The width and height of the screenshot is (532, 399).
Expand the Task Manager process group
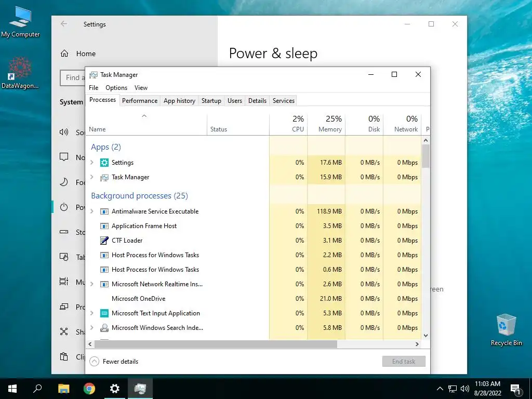(91, 177)
